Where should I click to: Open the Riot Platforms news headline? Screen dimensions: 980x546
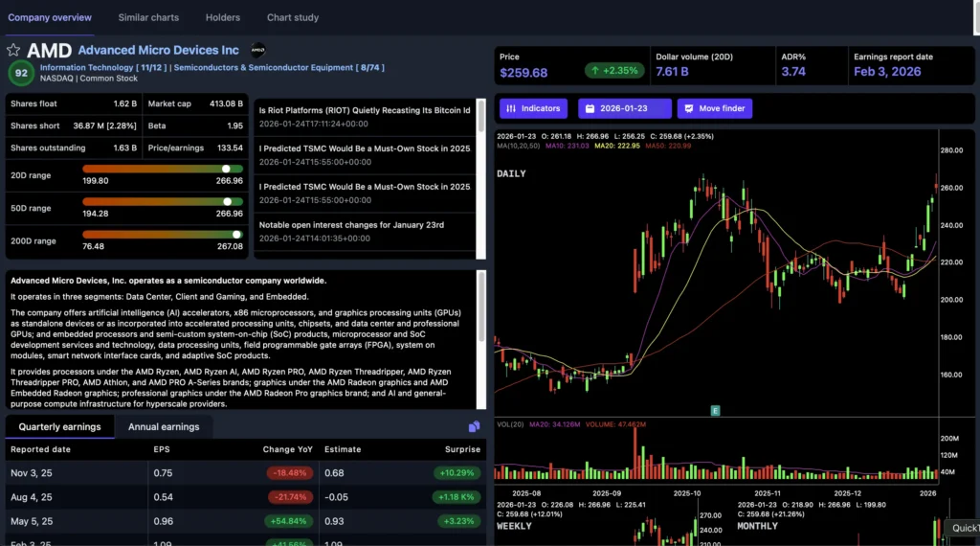[365, 110]
